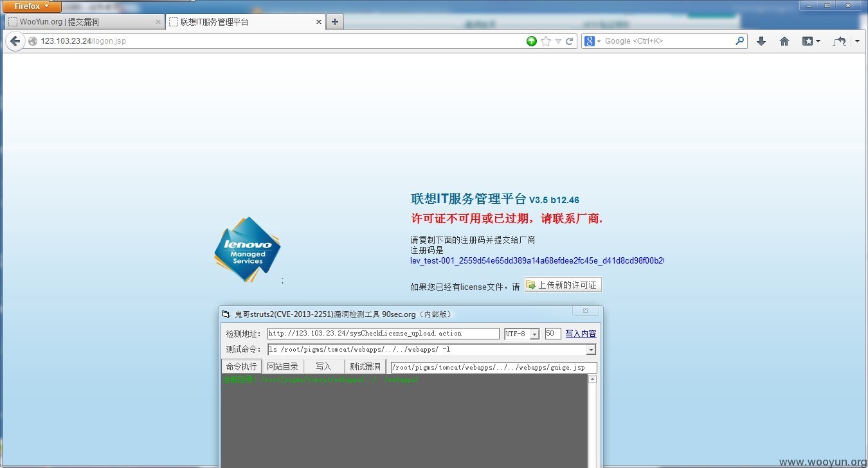Open URL history dropdown arrow

[x=558, y=41]
